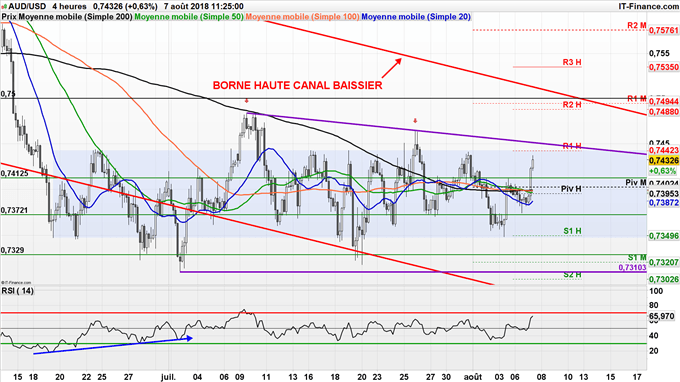680x382 pixels.
Task: Select the R3 H resistance label
Action: pos(572,62)
